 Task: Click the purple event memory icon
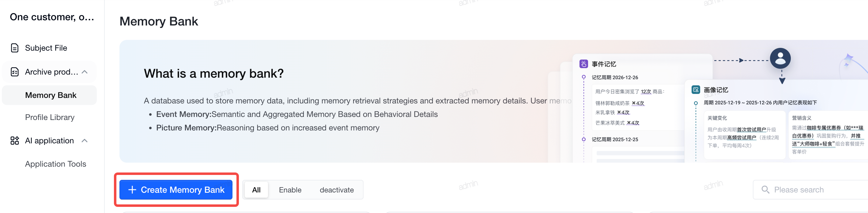[x=583, y=64]
